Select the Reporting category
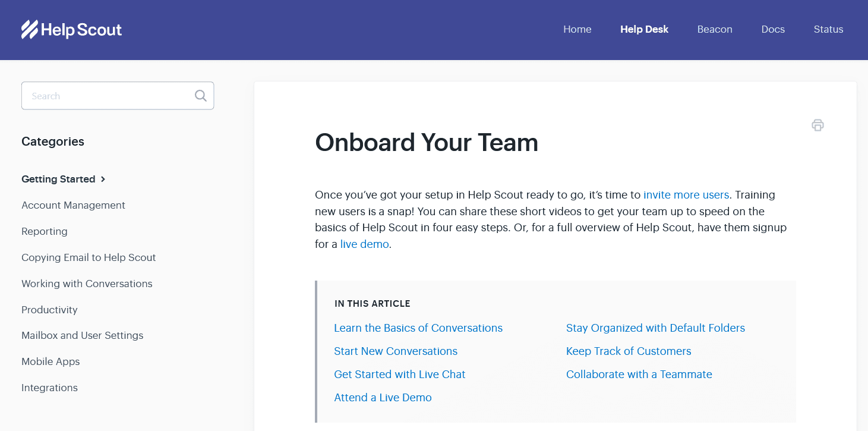868x431 pixels. [x=45, y=231]
